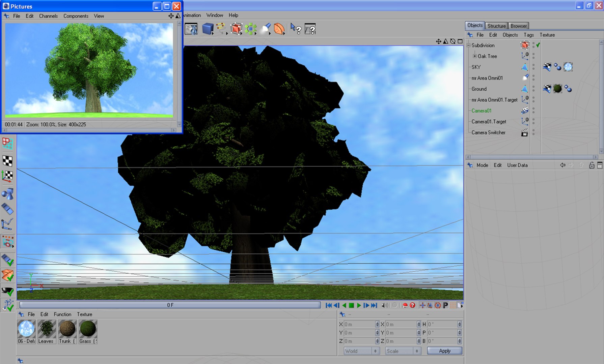Open the render settings icon in top toolbar
Image resolution: width=604 pixels, height=364 pixels.
tap(191, 29)
